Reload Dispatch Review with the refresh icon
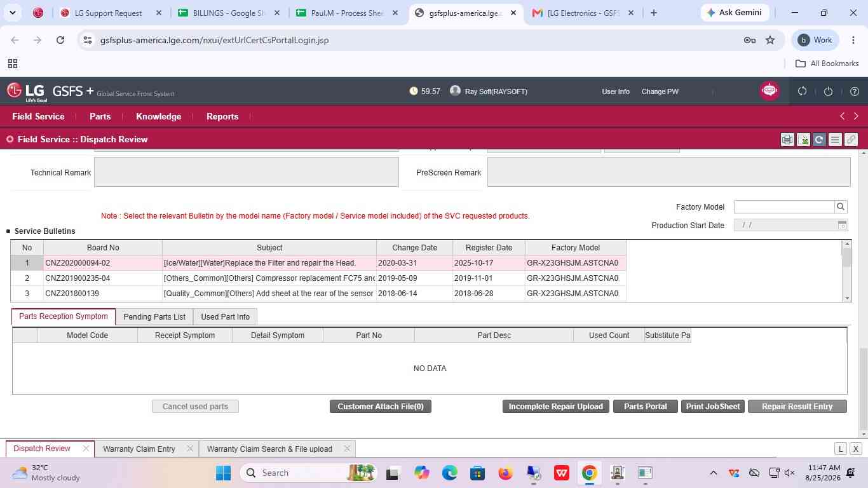 pos(819,140)
